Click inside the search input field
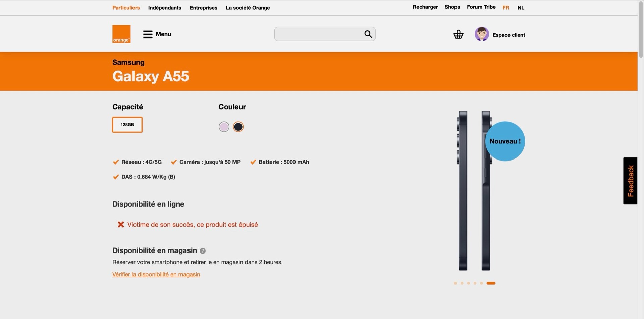 click(x=319, y=34)
